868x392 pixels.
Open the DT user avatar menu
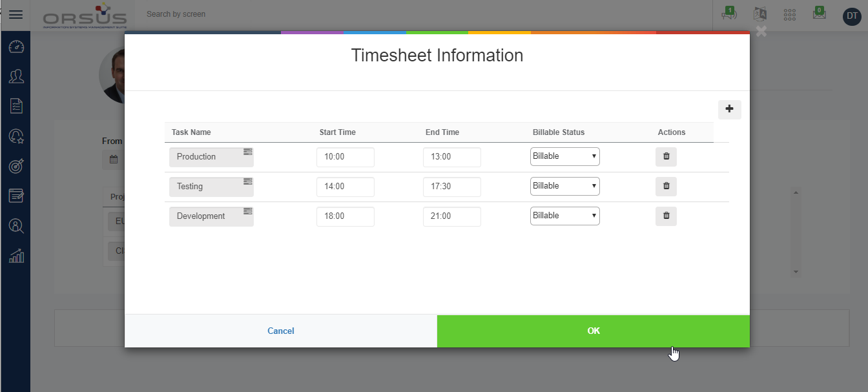[x=852, y=17]
